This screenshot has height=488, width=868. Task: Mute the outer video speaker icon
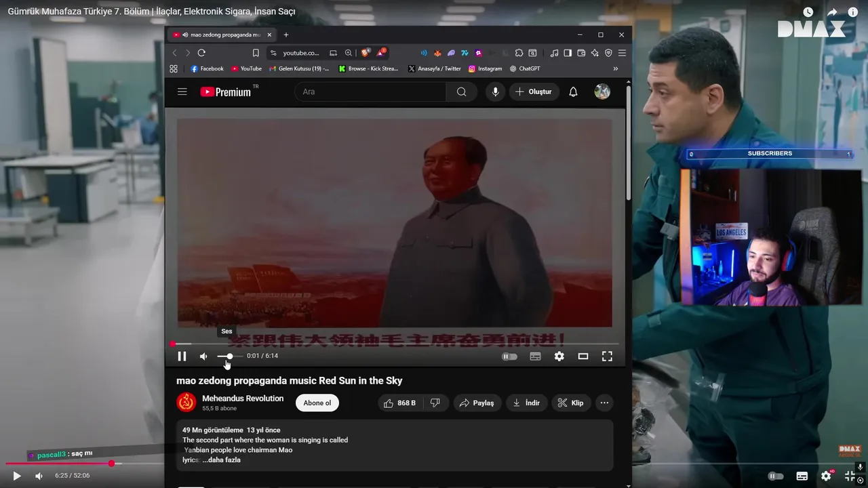click(x=39, y=476)
